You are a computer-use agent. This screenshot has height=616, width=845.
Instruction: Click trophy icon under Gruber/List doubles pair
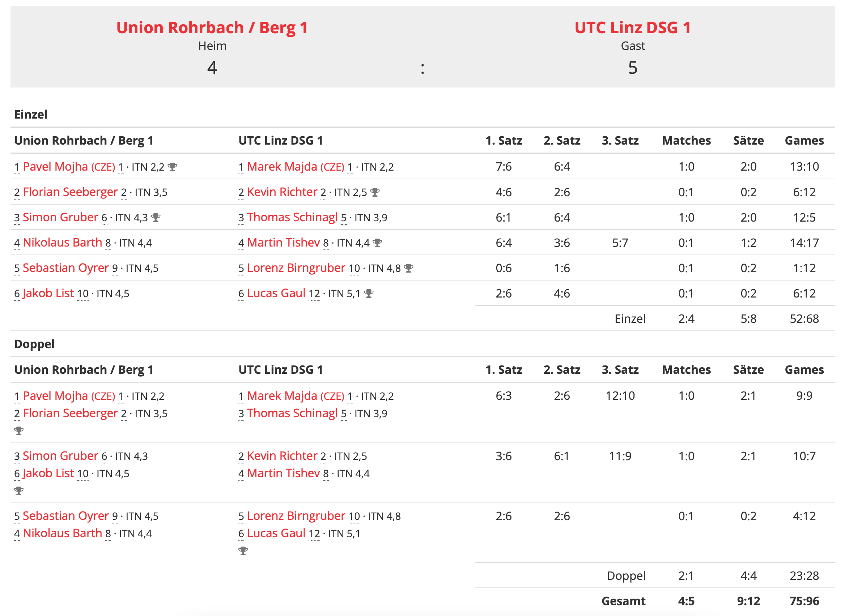[19, 491]
